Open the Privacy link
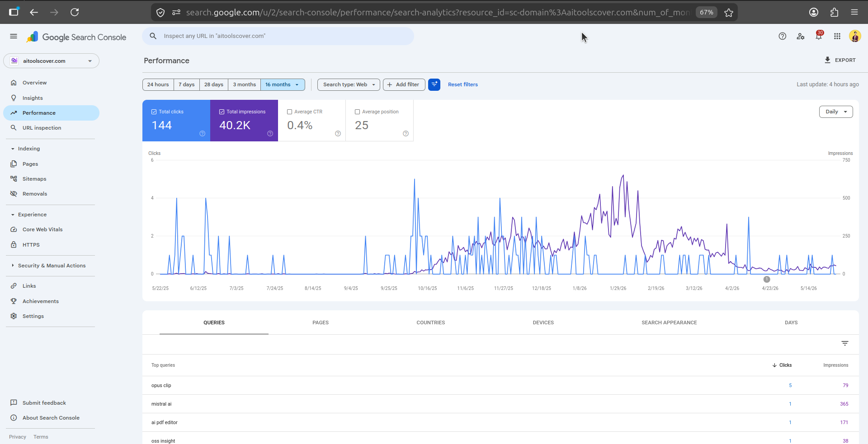The image size is (868, 444). (x=18, y=437)
